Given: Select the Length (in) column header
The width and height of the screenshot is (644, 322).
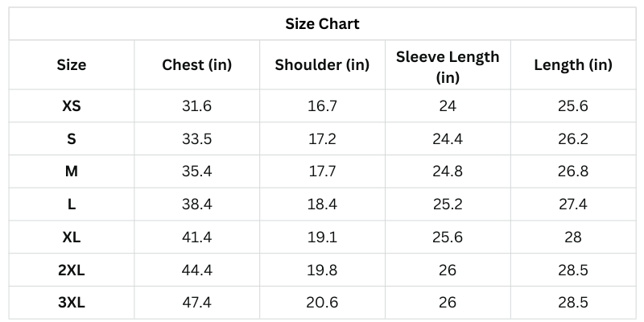Looking at the screenshot, I should click(573, 65).
